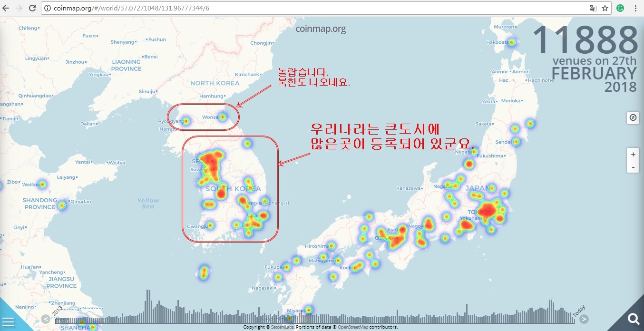The image size is (644, 331).
Task: Zoom in using the plus control
Action: click(x=633, y=154)
